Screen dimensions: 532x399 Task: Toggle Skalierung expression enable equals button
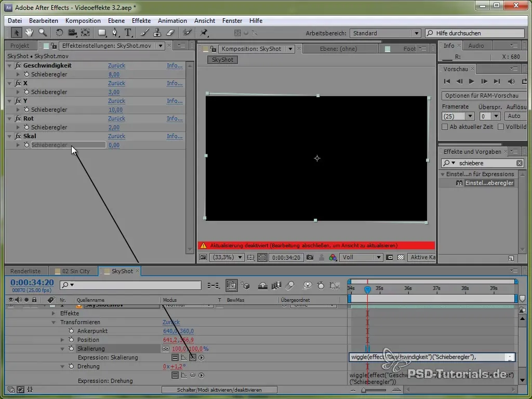(x=175, y=357)
